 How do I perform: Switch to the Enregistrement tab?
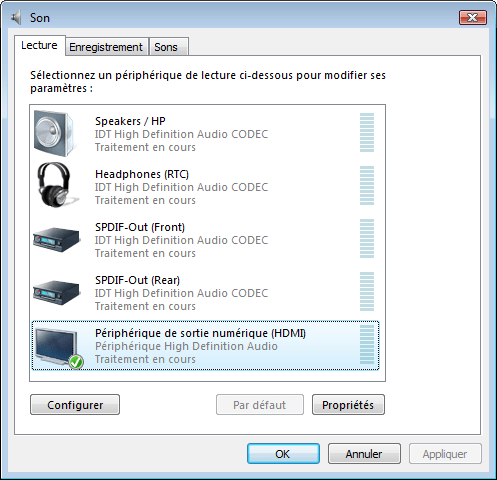106,47
